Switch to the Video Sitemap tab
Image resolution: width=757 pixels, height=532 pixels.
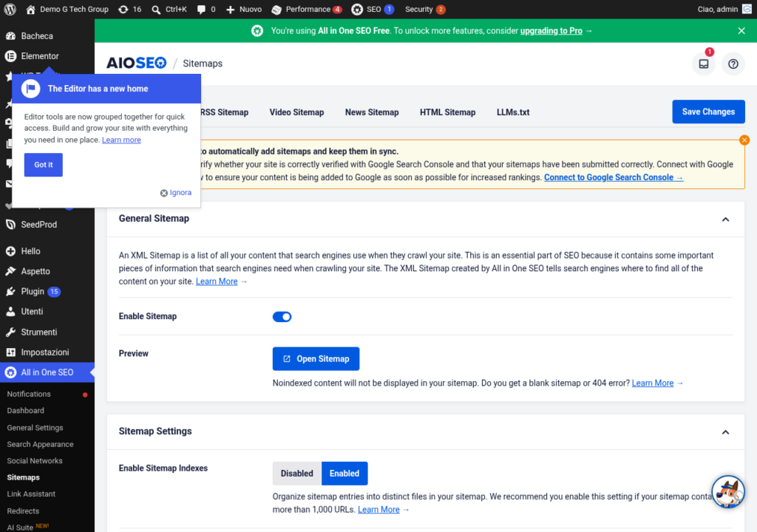click(296, 112)
